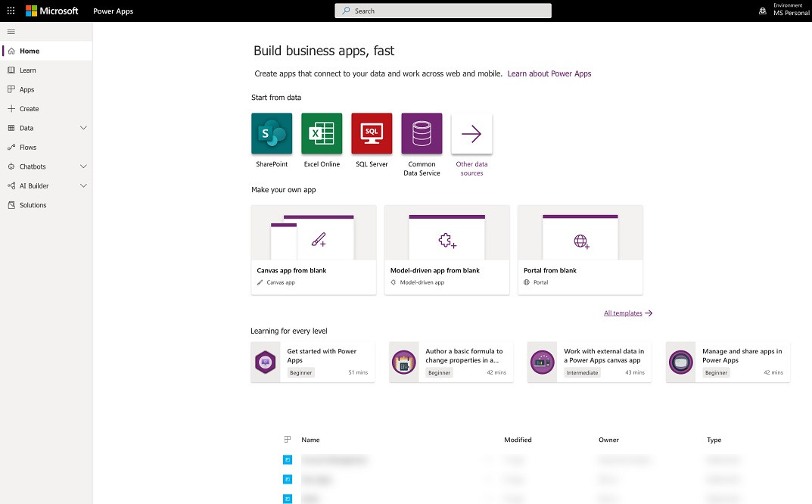Click the Create plus icon in sidebar
This screenshot has width=812, height=504.
pos(11,109)
